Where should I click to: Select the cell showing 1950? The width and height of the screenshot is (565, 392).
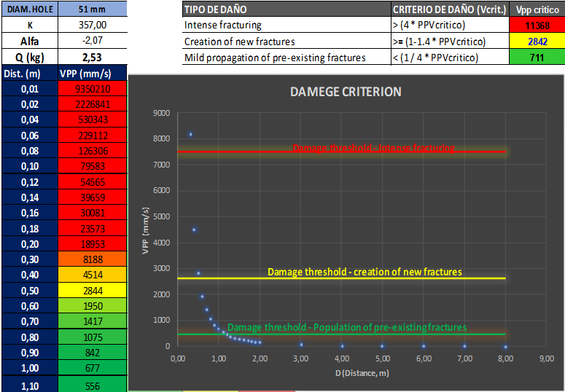pyautogui.click(x=93, y=306)
